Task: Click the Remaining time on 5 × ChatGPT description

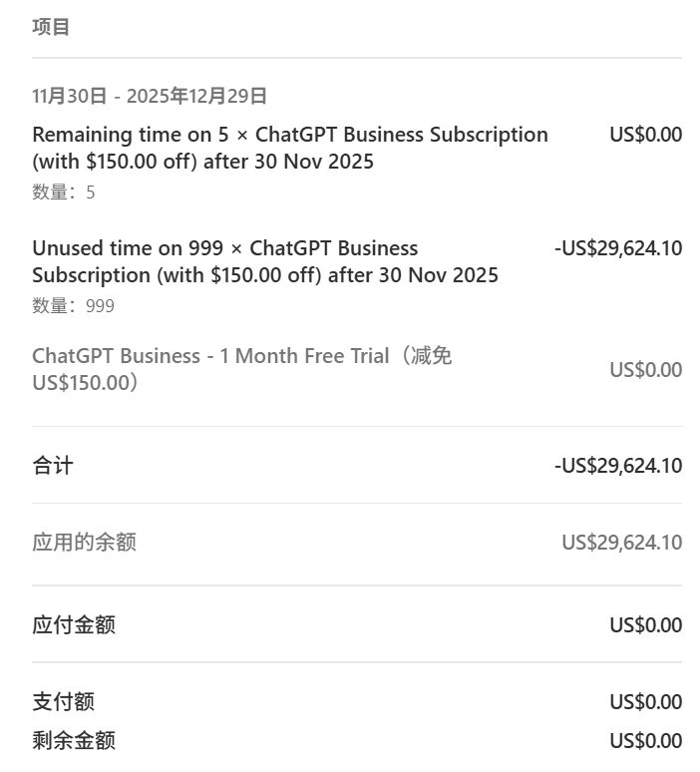Action: click(289, 148)
